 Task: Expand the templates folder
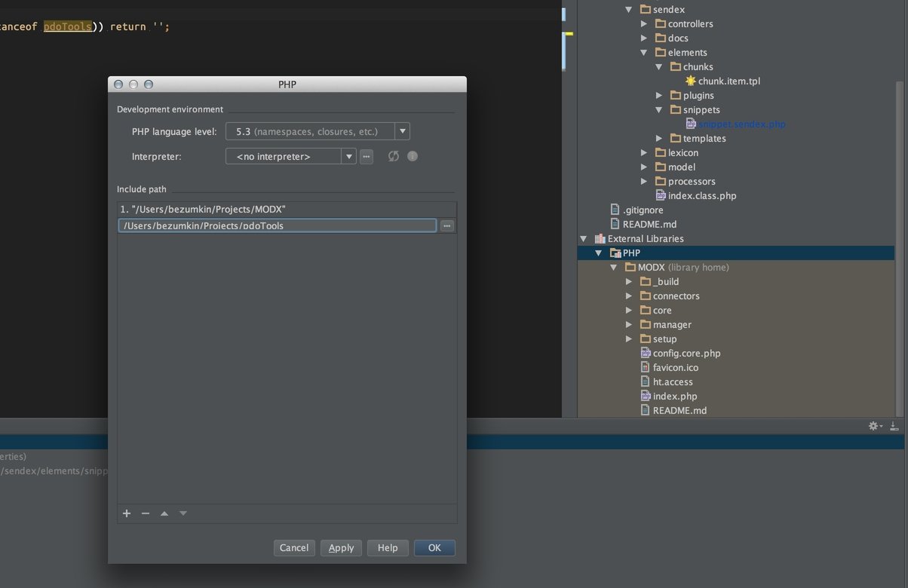click(659, 139)
